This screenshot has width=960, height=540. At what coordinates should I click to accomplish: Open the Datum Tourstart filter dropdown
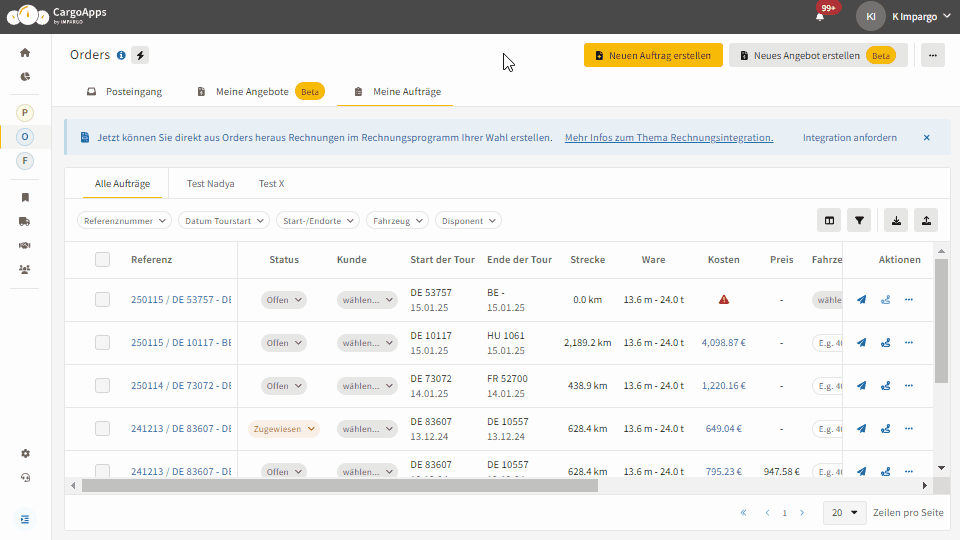(x=224, y=220)
